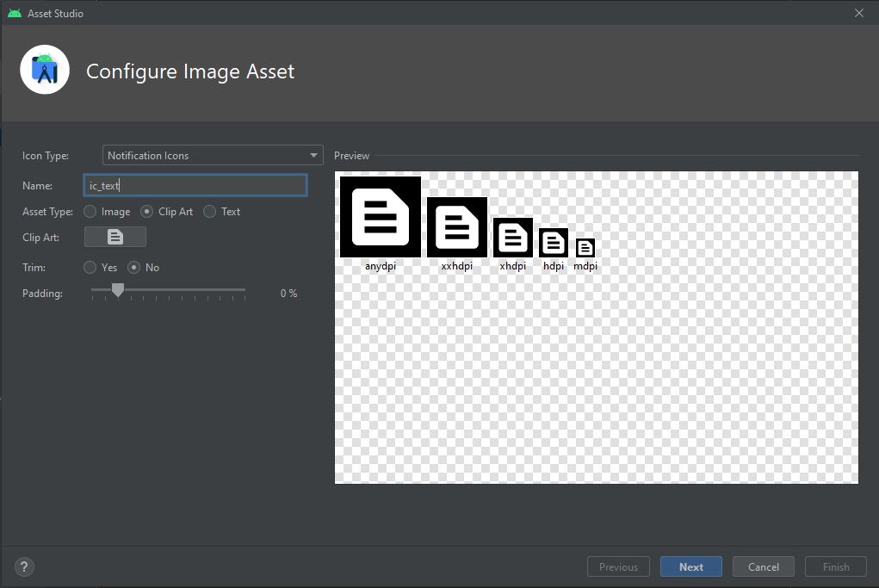
Task: Click the mdpi label text
Action: coord(585,266)
